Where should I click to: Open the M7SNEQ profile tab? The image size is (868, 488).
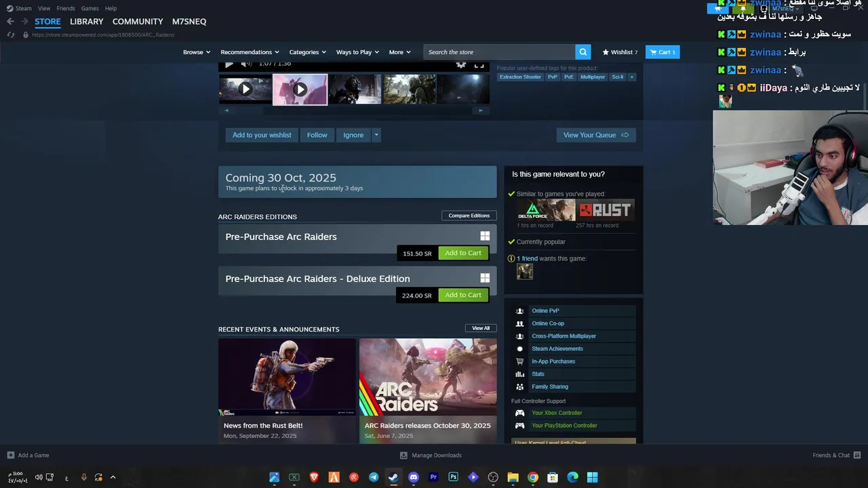point(189,22)
